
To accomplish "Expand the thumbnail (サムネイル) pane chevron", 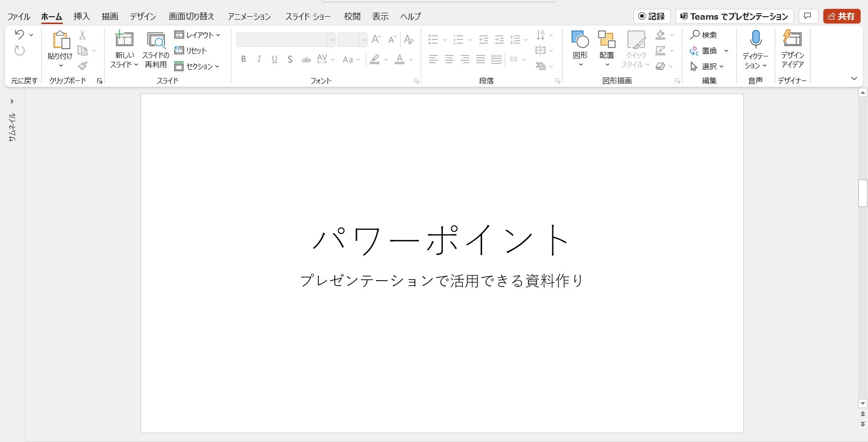I will [x=12, y=101].
